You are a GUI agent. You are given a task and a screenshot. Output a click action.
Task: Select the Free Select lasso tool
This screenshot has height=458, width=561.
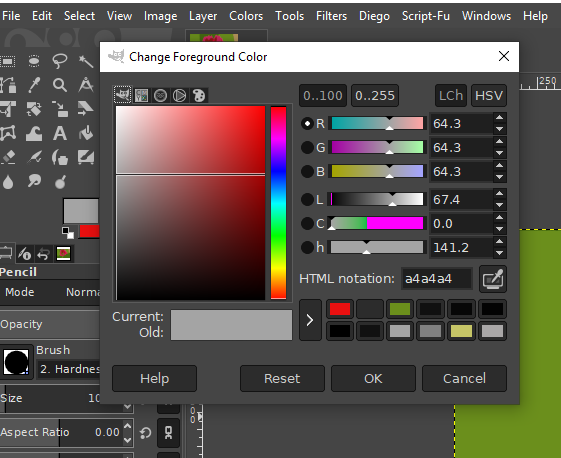pyautogui.click(x=59, y=61)
